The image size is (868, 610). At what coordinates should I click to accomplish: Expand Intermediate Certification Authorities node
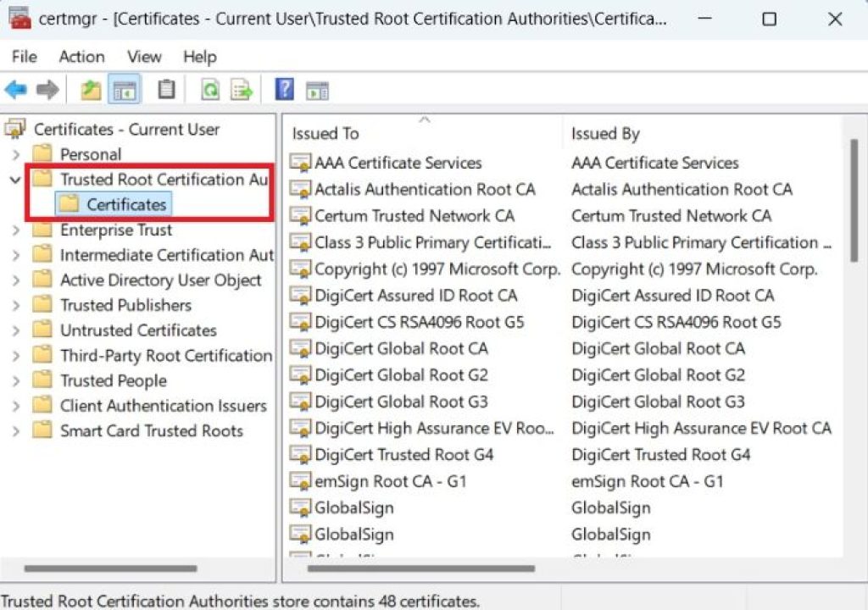pyautogui.click(x=16, y=255)
